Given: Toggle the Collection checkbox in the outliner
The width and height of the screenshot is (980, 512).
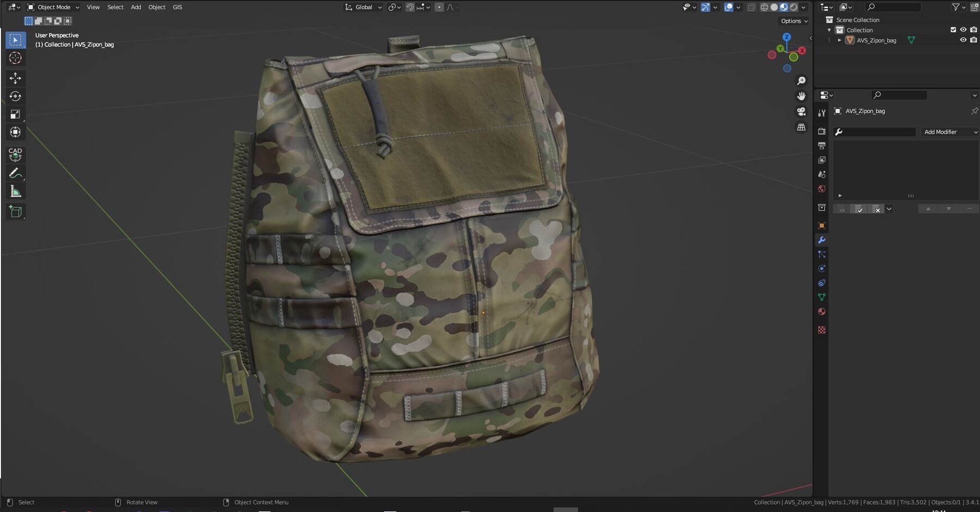Looking at the screenshot, I should click(x=953, y=30).
